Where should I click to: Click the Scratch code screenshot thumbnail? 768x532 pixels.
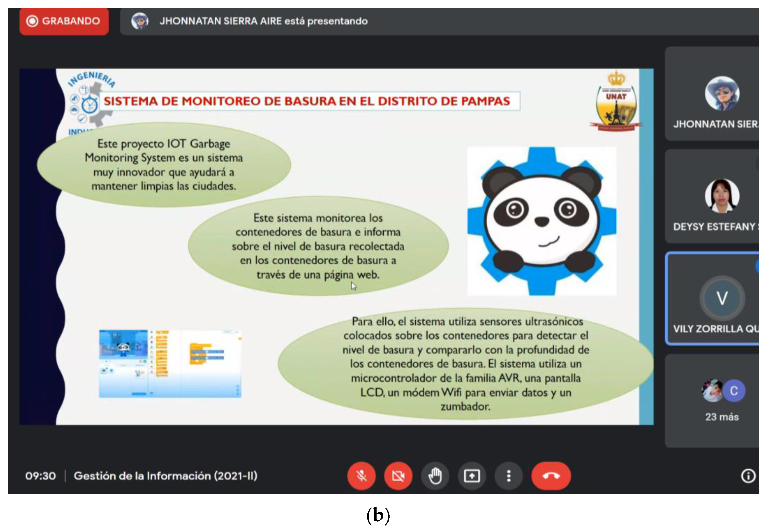pos(170,363)
